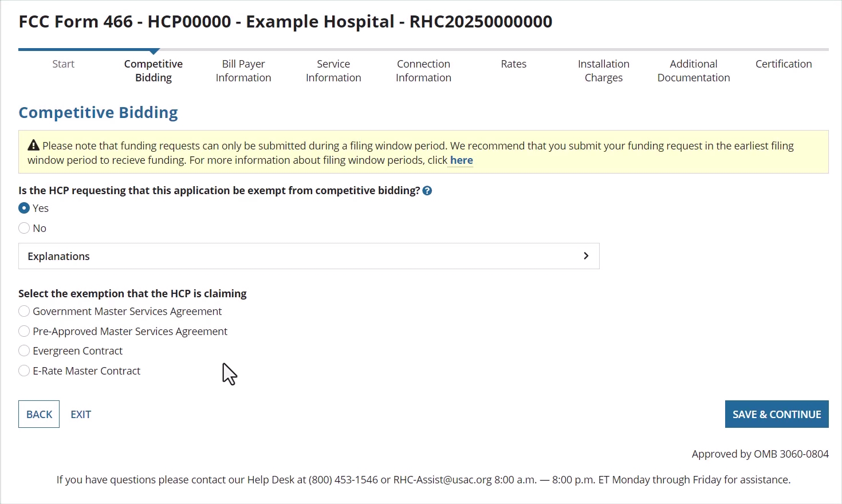The height and width of the screenshot is (504, 842).
Task: Select No for competitive bidding exemption
Action: 24,228
